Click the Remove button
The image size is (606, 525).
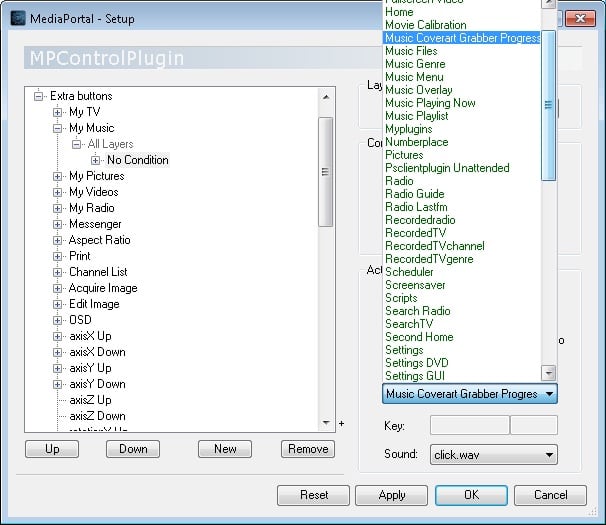coord(307,449)
